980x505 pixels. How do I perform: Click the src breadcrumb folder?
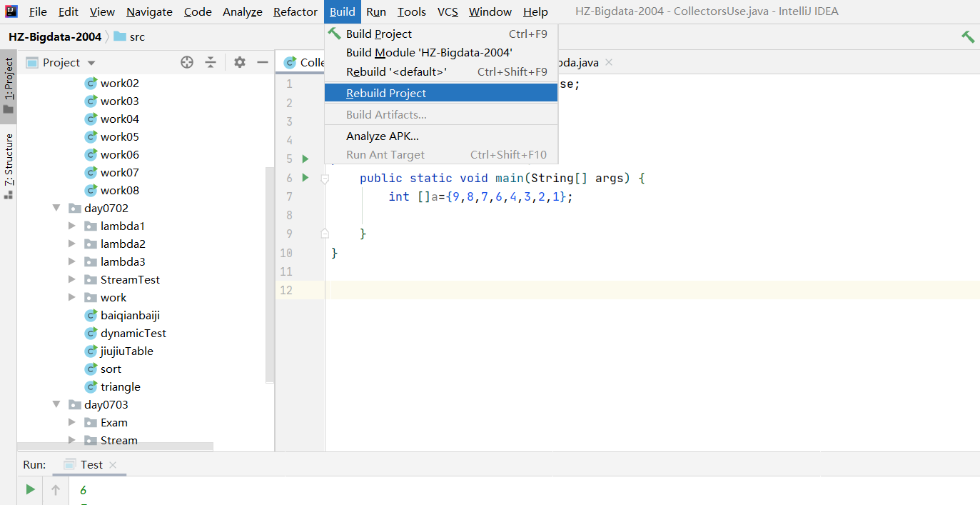click(x=129, y=36)
